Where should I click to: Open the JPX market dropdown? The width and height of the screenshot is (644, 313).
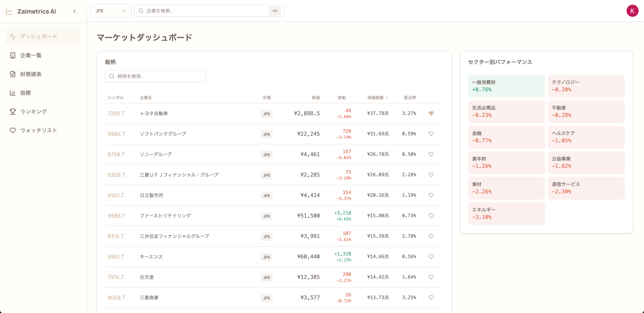pos(111,11)
